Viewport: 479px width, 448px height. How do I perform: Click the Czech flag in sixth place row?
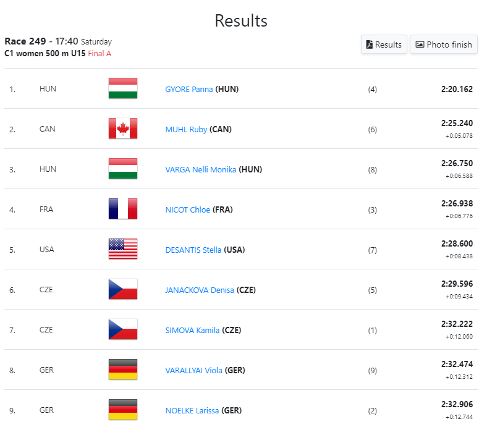point(123,289)
